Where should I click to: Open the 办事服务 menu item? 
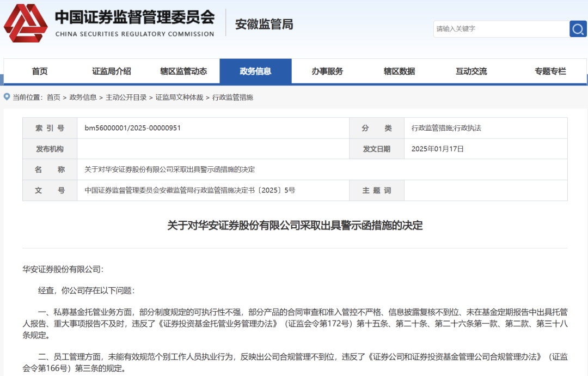[327, 71]
